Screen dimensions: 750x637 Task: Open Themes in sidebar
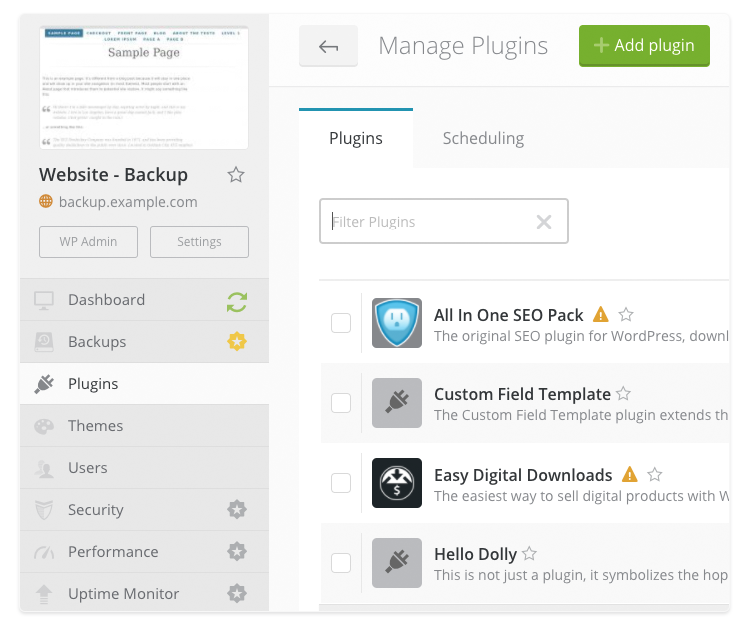click(144, 426)
